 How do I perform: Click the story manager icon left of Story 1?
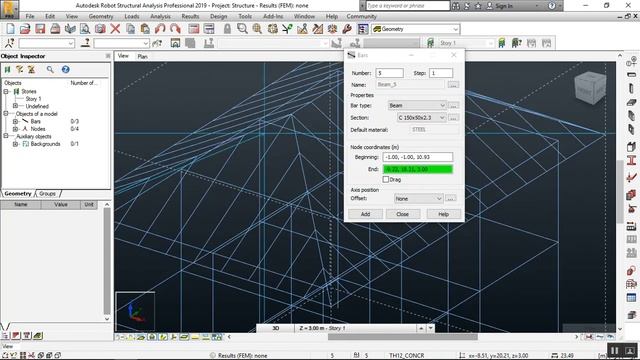click(x=430, y=43)
